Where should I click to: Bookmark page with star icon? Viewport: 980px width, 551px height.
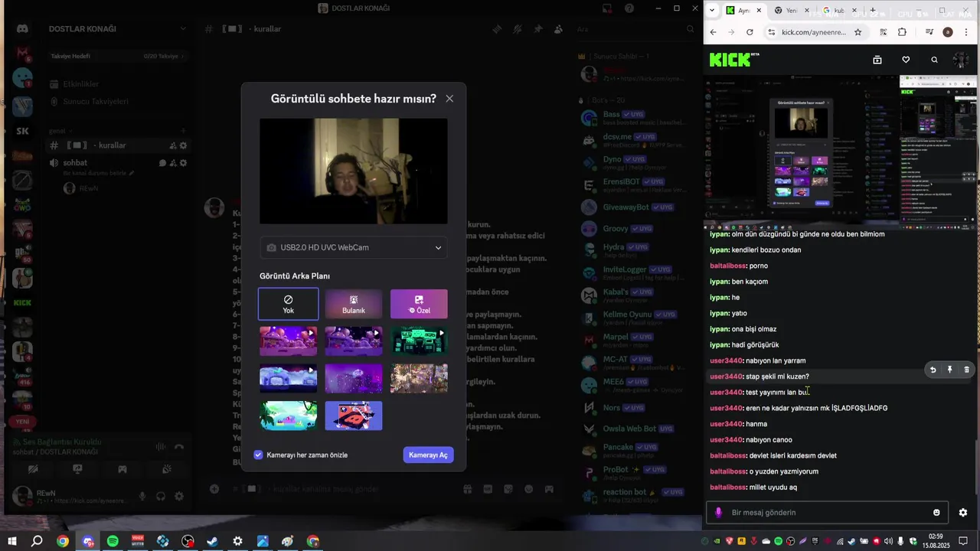[857, 32]
